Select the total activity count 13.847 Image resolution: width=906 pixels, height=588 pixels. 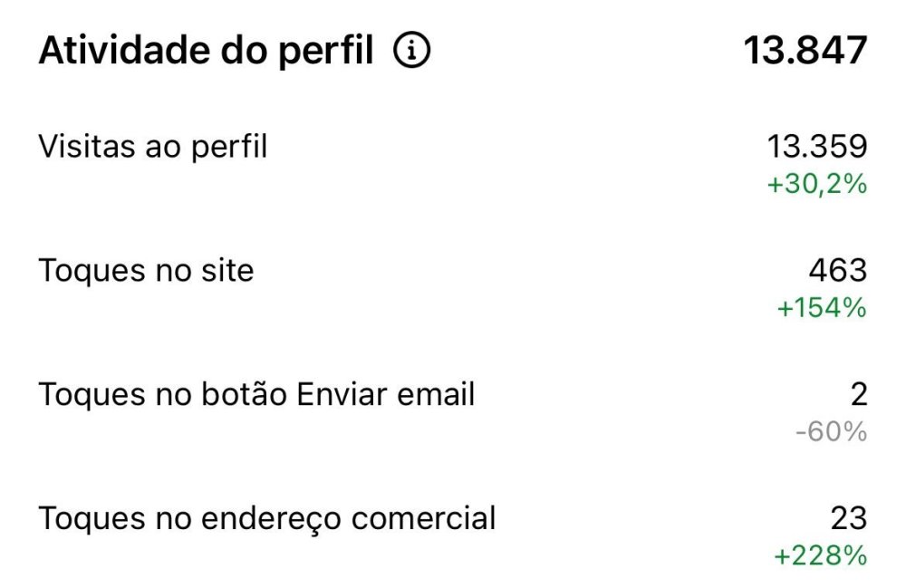(805, 52)
